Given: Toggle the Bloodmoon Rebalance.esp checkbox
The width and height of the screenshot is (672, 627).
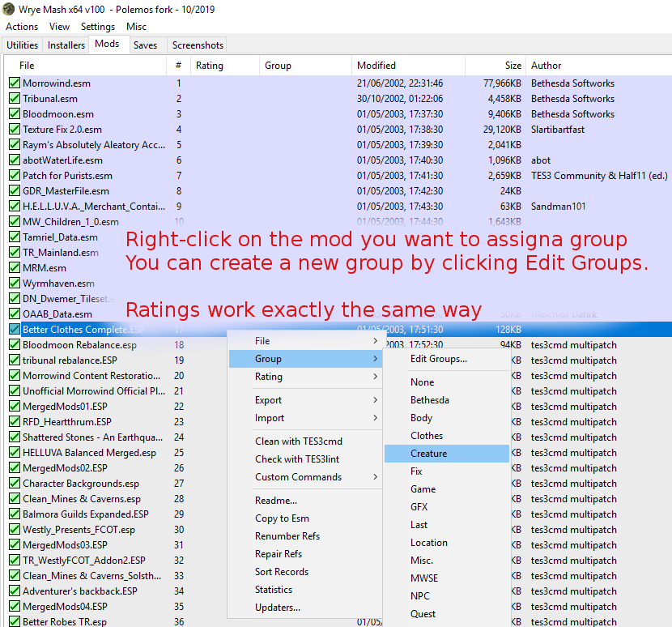Looking at the screenshot, I should [14, 345].
